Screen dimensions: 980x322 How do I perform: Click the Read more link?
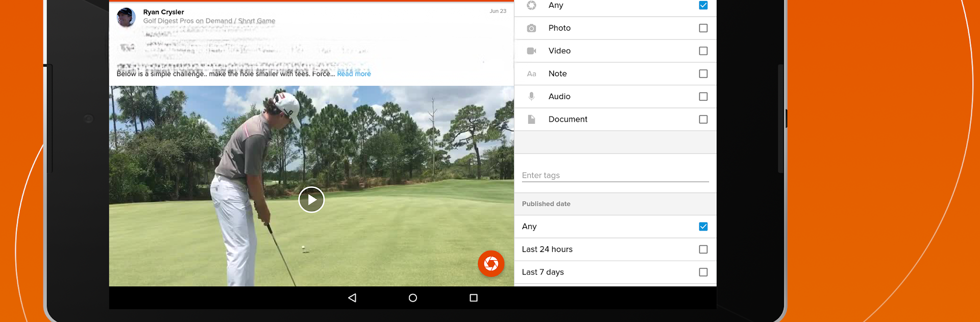354,74
